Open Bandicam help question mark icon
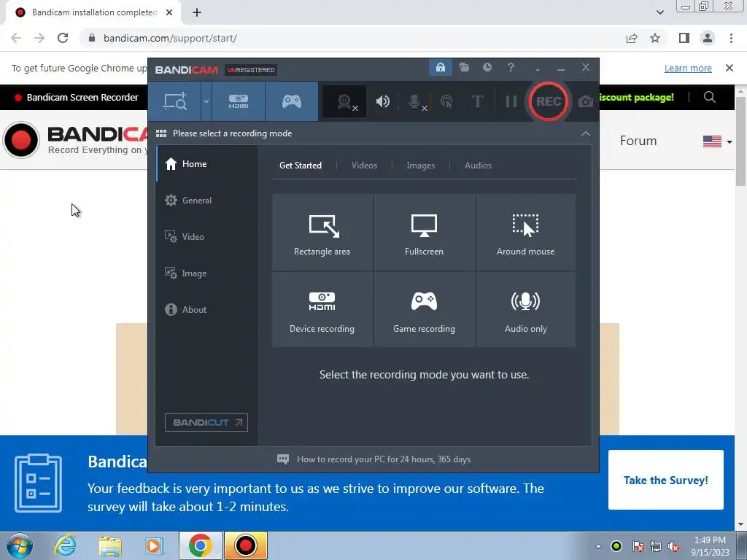747x560 pixels. pos(511,67)
